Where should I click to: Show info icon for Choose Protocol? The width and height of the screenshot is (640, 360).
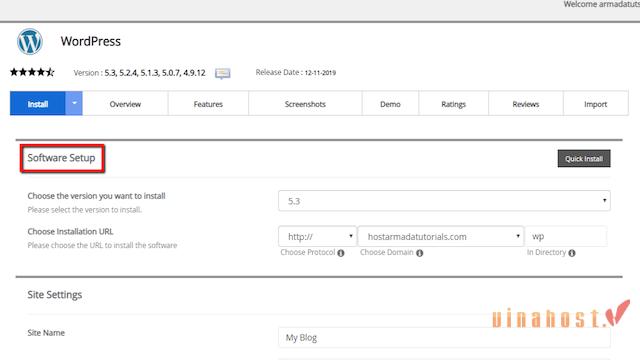point(341,253)
